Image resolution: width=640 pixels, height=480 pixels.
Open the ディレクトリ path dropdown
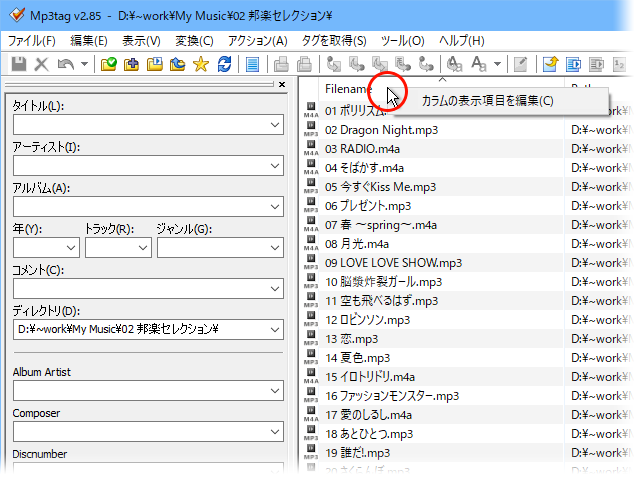click(276, 330)
